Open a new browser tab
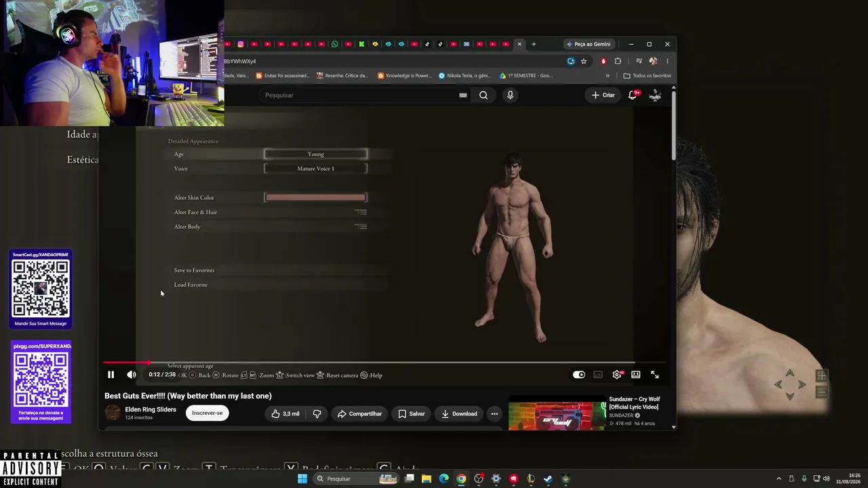The image size is (868, 488). (x=534, y=44)
